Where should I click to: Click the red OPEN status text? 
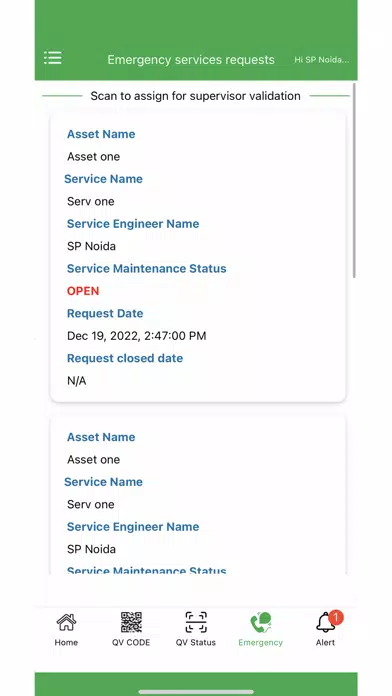click(x=83, y=291)
